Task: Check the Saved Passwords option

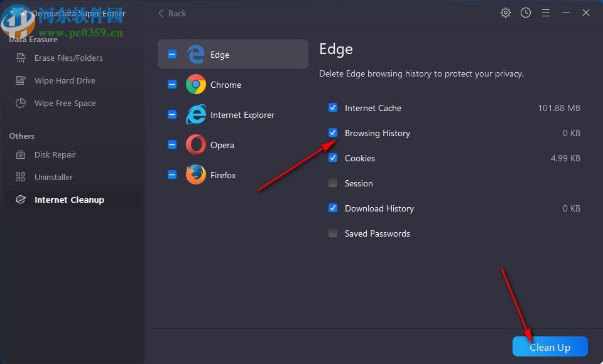Action: click(332, 233)
